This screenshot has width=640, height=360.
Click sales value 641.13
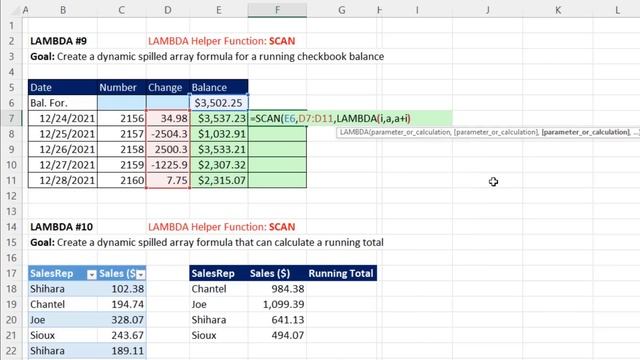277,320
